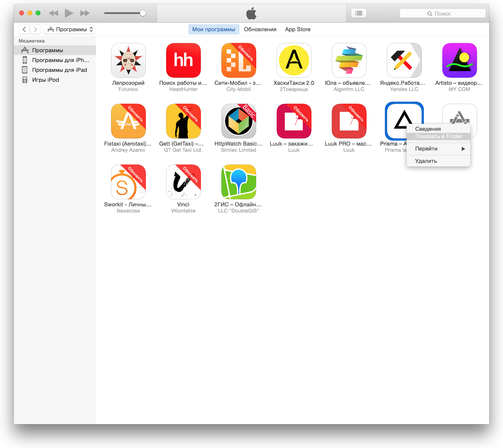The width and height of the screenshot is (503, 448).
Task: Adjust the volume slider knob
Action: (143, 13)
